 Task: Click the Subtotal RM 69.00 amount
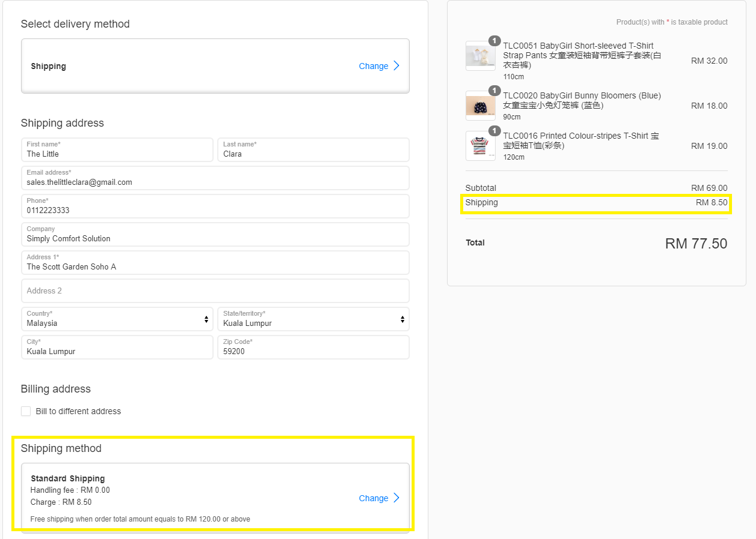pyautogui.click(x=709, y=188)
